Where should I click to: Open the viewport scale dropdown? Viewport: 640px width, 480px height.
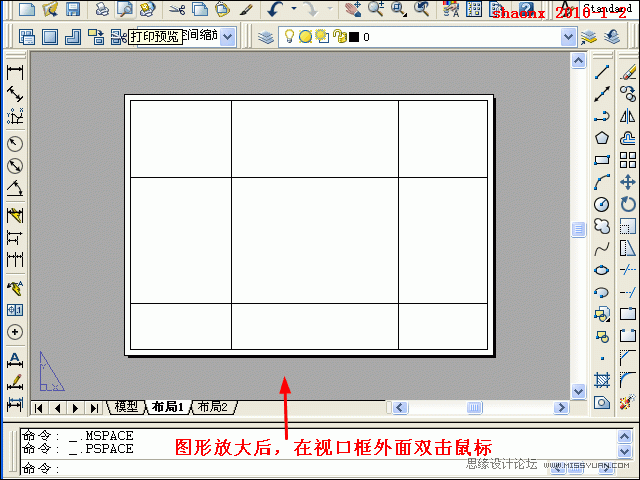click(x=227, y=37)
